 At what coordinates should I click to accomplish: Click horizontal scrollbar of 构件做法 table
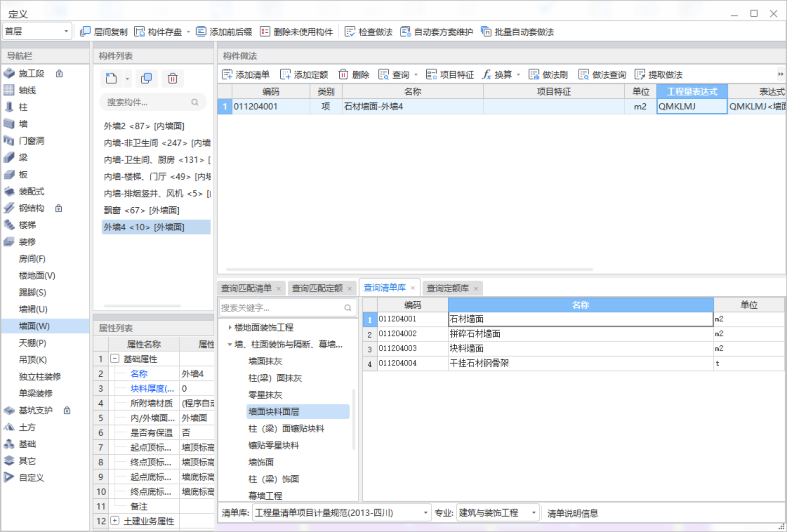click(409, 270)
